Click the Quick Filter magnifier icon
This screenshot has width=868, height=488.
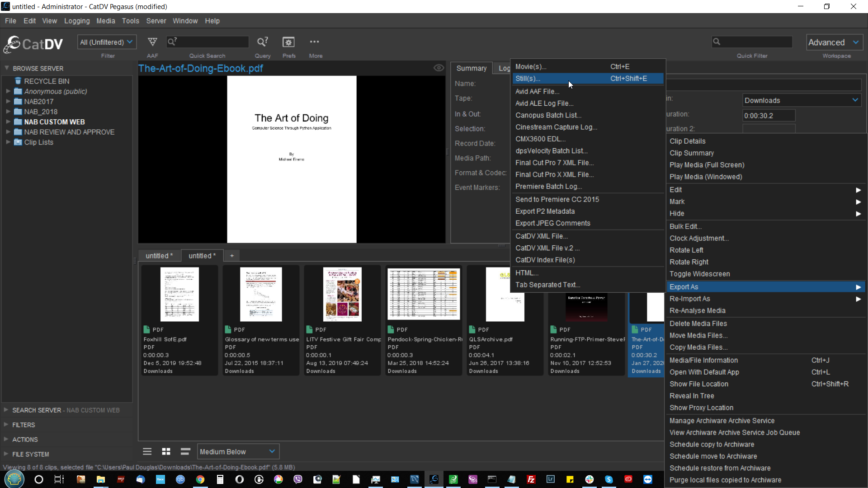tap(717, 42)
